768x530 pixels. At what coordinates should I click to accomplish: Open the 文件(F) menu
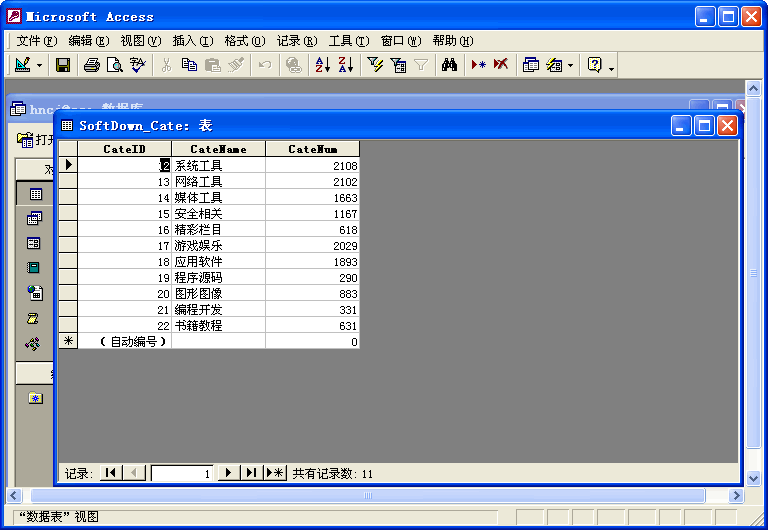[x=37, y=41]
